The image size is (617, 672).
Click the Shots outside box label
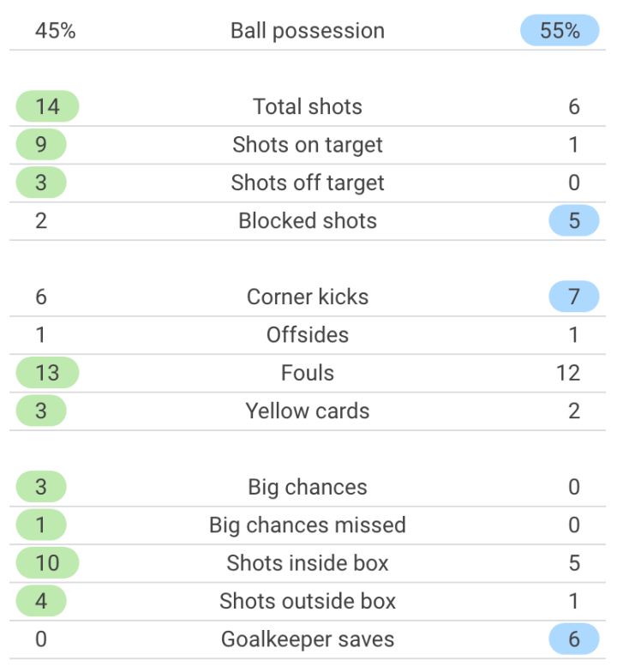[x=308, y=601]
